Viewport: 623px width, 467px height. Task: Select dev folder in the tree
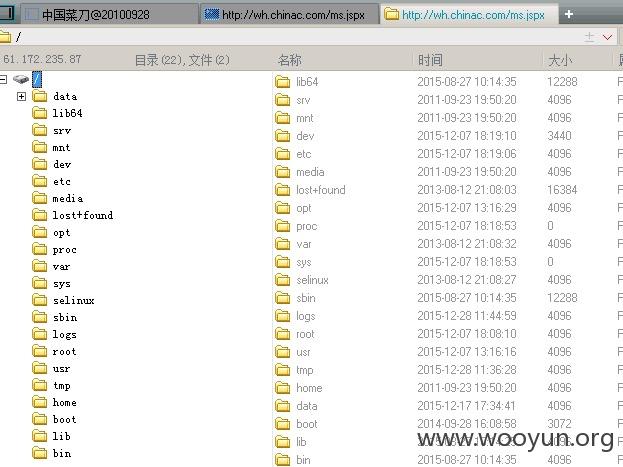(62, 164)
